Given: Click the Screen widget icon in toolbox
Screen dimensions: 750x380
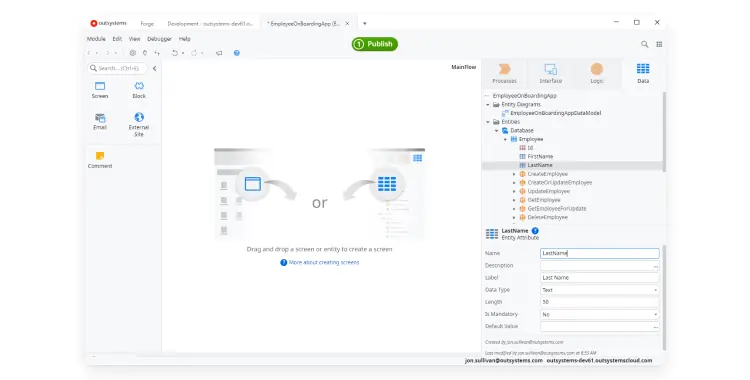Looking at the screenshot, I should [x=100, y=86].
